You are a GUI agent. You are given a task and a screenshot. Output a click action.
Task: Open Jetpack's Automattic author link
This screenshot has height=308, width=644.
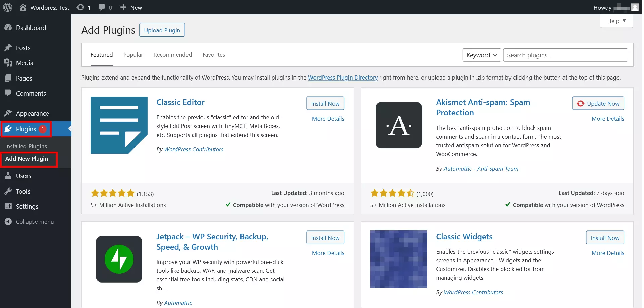(x=178, y=303)
